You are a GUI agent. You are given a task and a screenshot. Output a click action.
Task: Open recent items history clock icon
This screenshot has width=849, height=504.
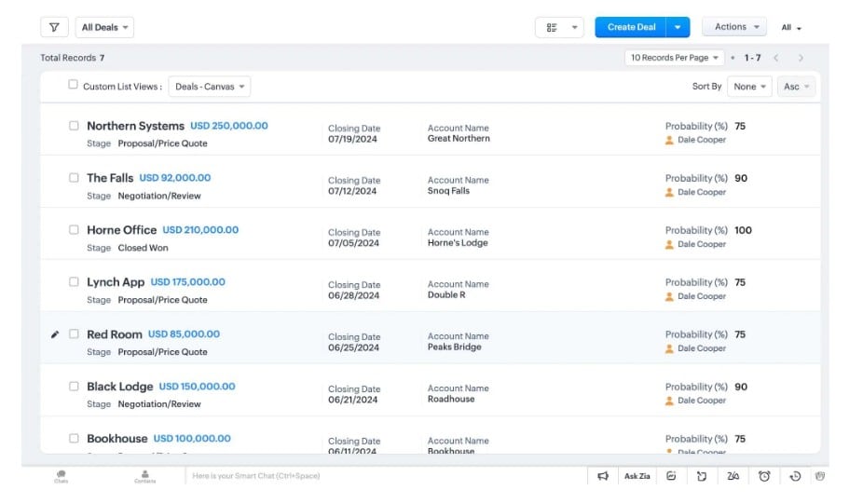point(795,476)
